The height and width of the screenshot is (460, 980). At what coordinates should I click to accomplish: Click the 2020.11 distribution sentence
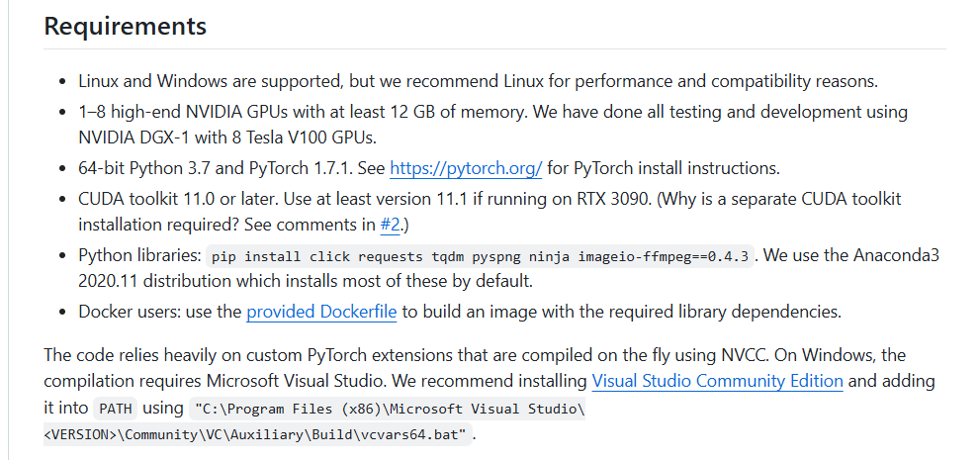[305, 281]
